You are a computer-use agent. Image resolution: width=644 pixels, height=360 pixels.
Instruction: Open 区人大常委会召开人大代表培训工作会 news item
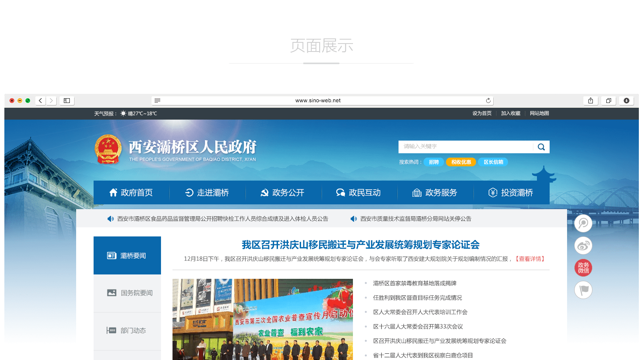pos(420,312)
